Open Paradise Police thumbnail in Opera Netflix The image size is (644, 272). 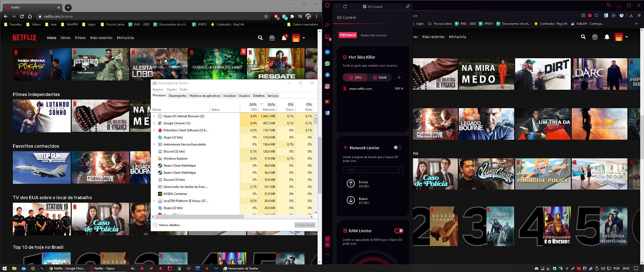click(x=543, y=174)
